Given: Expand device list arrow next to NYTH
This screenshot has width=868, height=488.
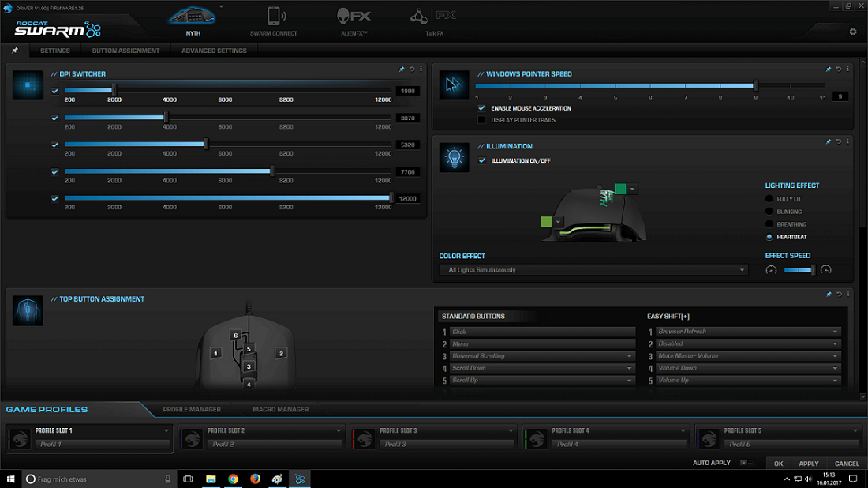Looking at the screenshot, I should [x=221, y=6].
